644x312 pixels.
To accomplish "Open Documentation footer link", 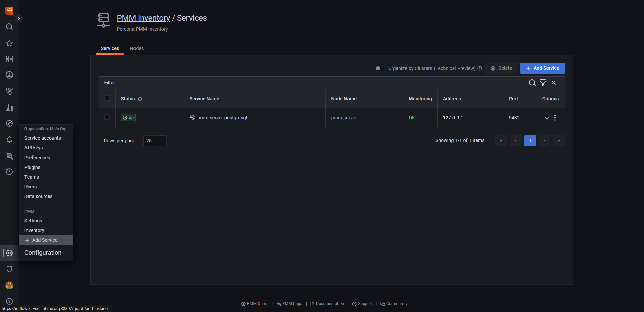I will pyautogui.click(x=327, y=304).
